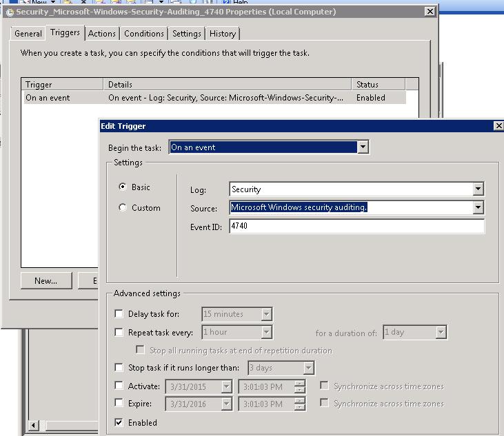Check the Expire checkbox
Image resolution: width=504 pixels, height=436 pixels.
click(119, 404)
